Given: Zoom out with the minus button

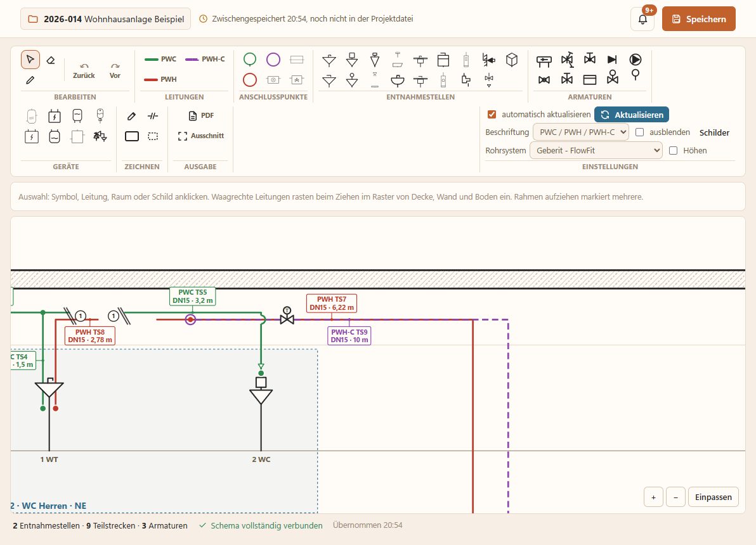Looking at the screenshot, I should tap(675, 497).
